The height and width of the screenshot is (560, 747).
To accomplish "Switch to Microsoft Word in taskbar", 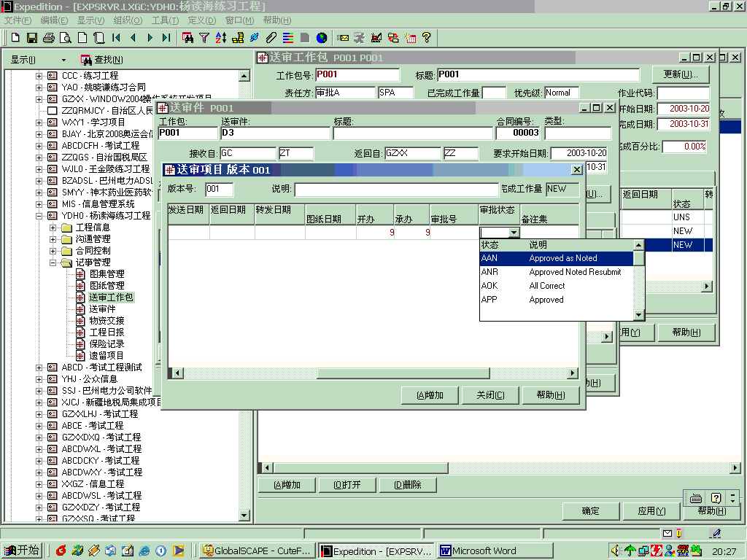I will [x=495, y=551].
